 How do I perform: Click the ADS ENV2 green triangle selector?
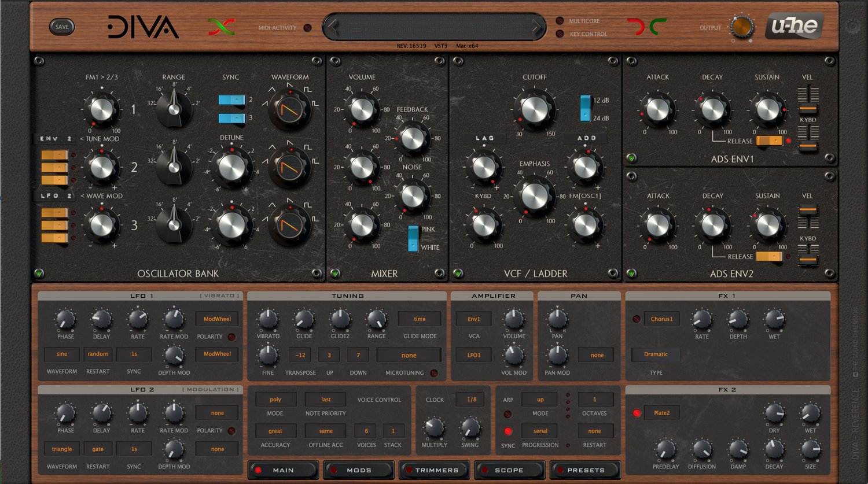click(631, 274)
